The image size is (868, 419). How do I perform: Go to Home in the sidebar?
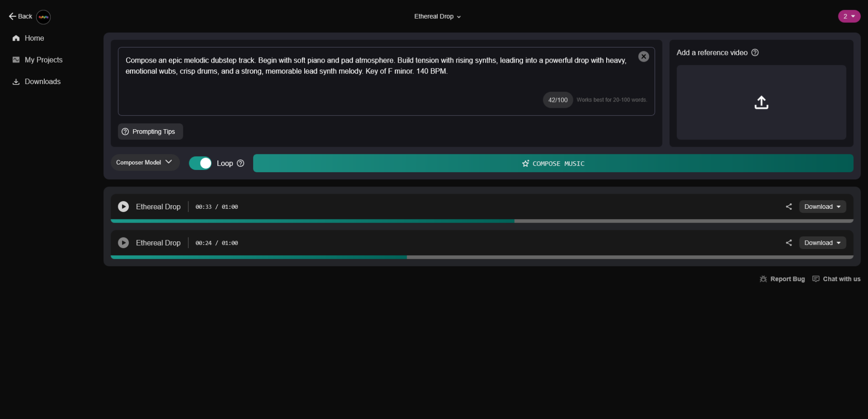(34, 38)
